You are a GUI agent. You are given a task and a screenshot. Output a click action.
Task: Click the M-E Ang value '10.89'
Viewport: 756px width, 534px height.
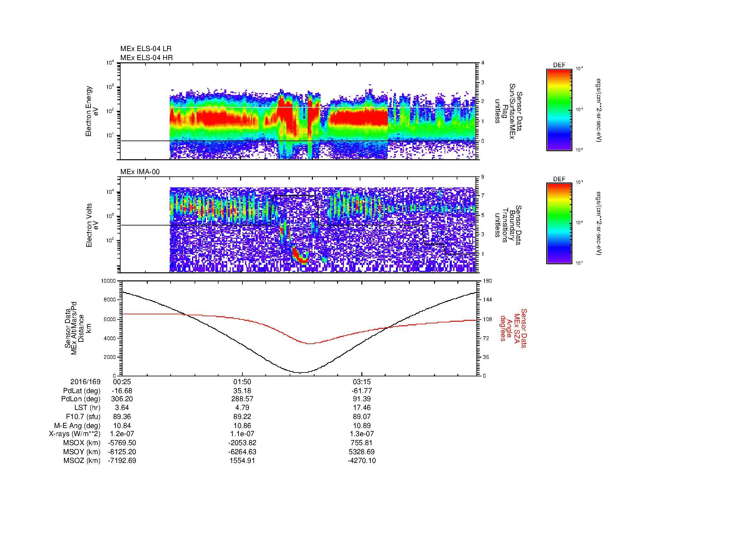(x=362, y=425)
